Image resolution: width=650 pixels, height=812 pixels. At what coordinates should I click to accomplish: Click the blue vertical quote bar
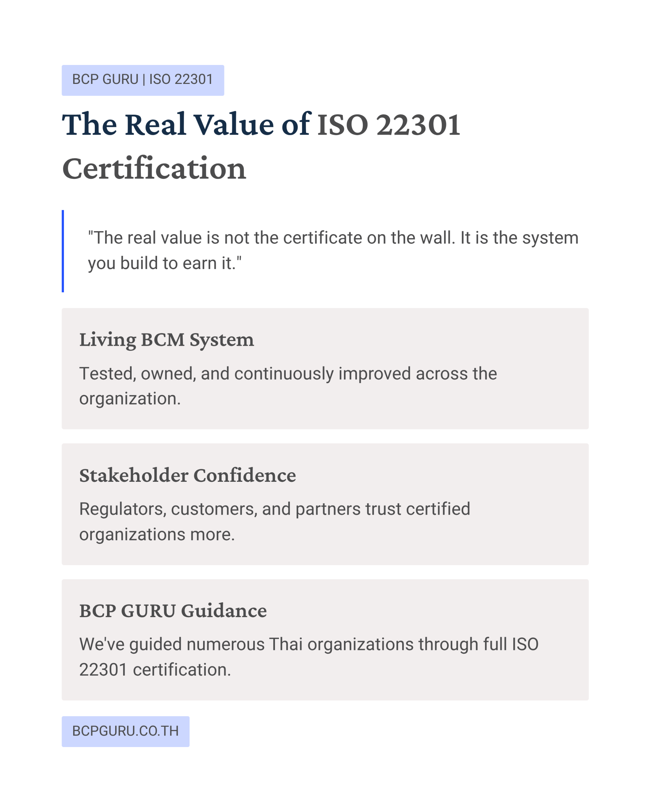63,251
